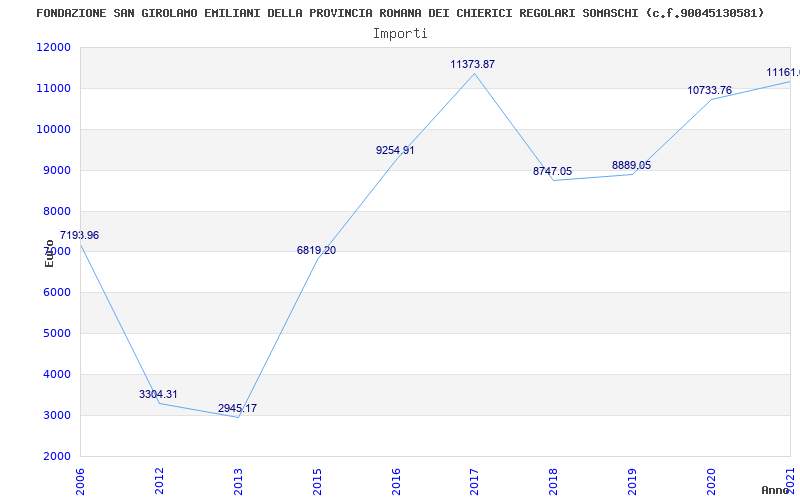
Task: Click the 4000 y-axis tick label
Action: 56,374
